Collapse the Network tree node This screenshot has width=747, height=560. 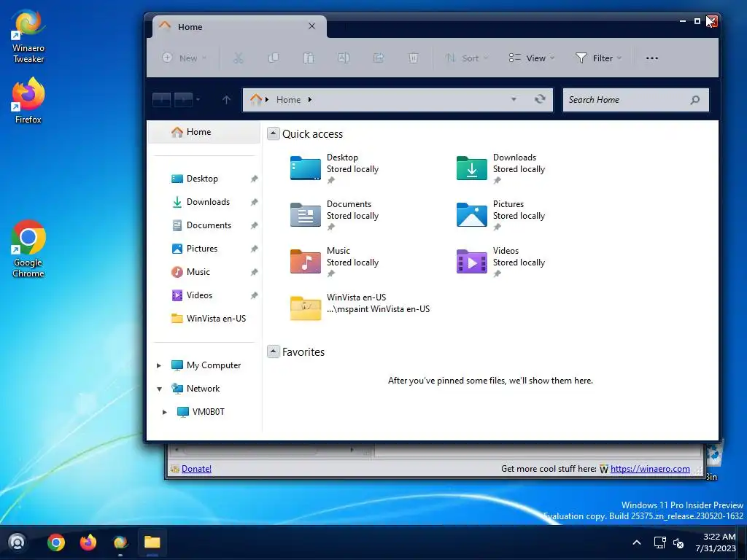point(159,389)
